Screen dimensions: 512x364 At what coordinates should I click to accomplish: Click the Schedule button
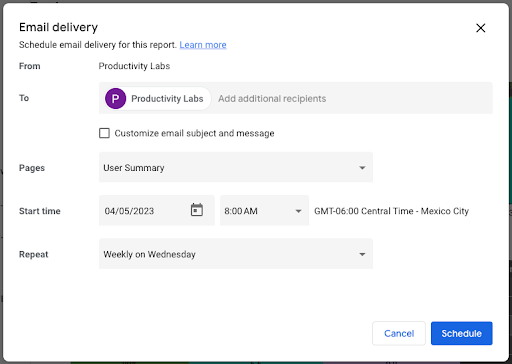coord(461,333)
